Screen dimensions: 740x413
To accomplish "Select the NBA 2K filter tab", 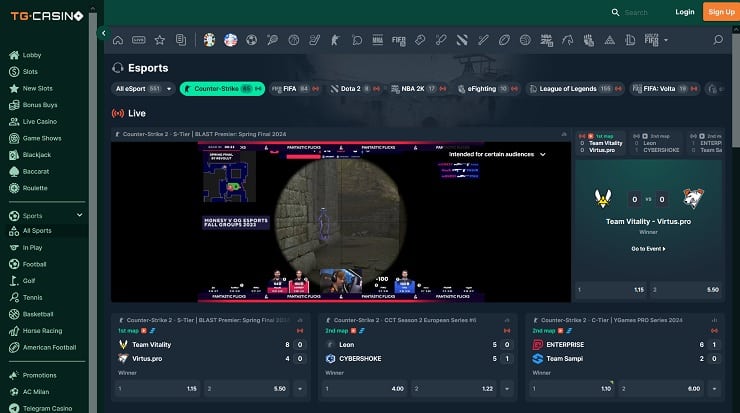I will click(x=419, y=89).
